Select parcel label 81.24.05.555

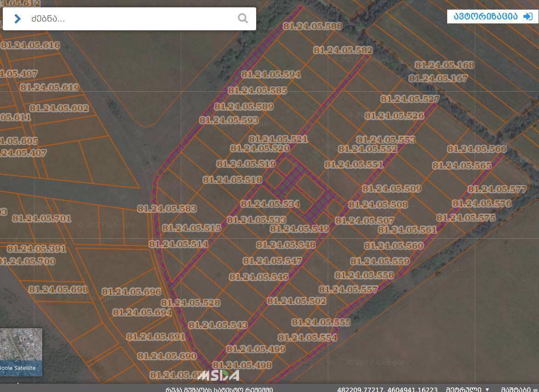point(321,322)
